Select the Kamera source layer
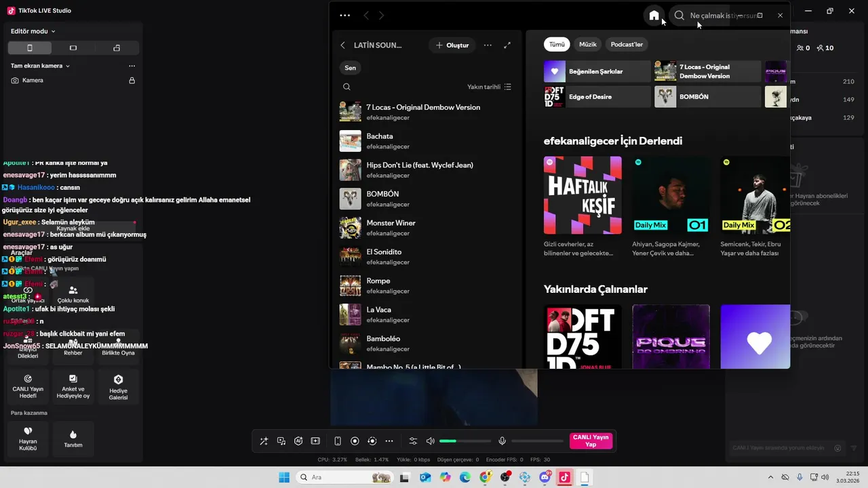The height and width of the screenshot is (488, 868). pyautogui.click(x=73, y=80)
